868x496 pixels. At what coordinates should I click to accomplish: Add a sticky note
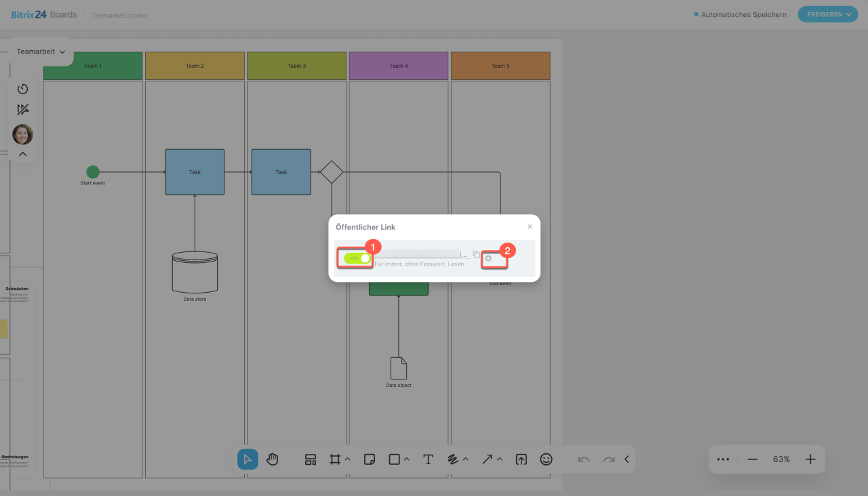coord(370,459)
